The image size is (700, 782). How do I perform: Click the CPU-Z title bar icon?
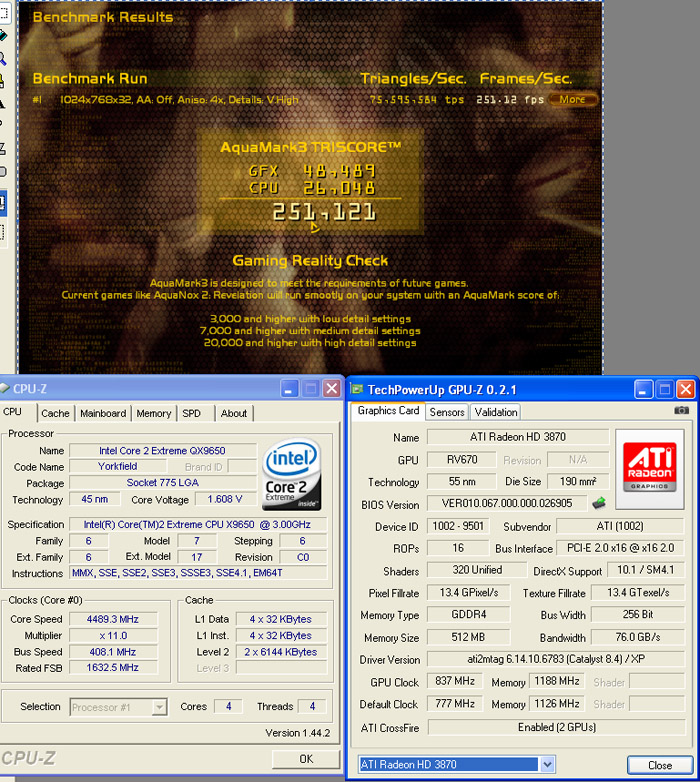4,388
